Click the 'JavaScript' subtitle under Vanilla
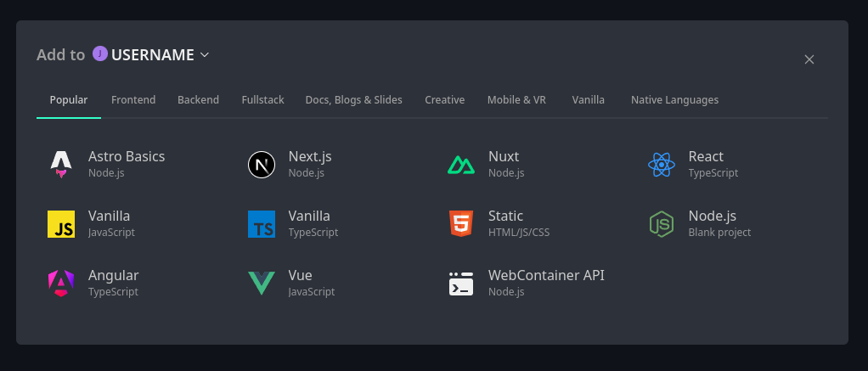 click(111, 232)
